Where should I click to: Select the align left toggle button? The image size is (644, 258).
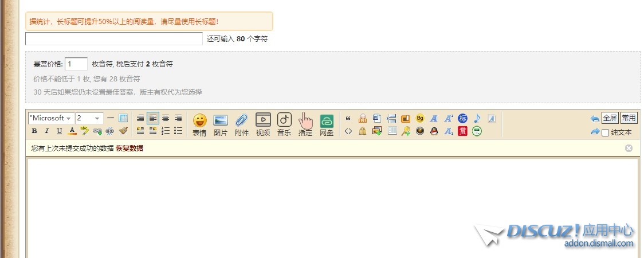[x=153, y=118]
